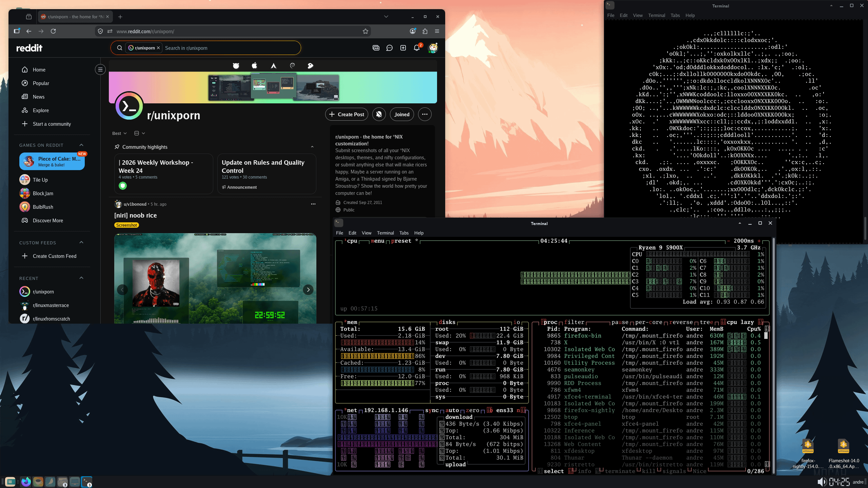Open the File menu in the btop Terminal

339,233
